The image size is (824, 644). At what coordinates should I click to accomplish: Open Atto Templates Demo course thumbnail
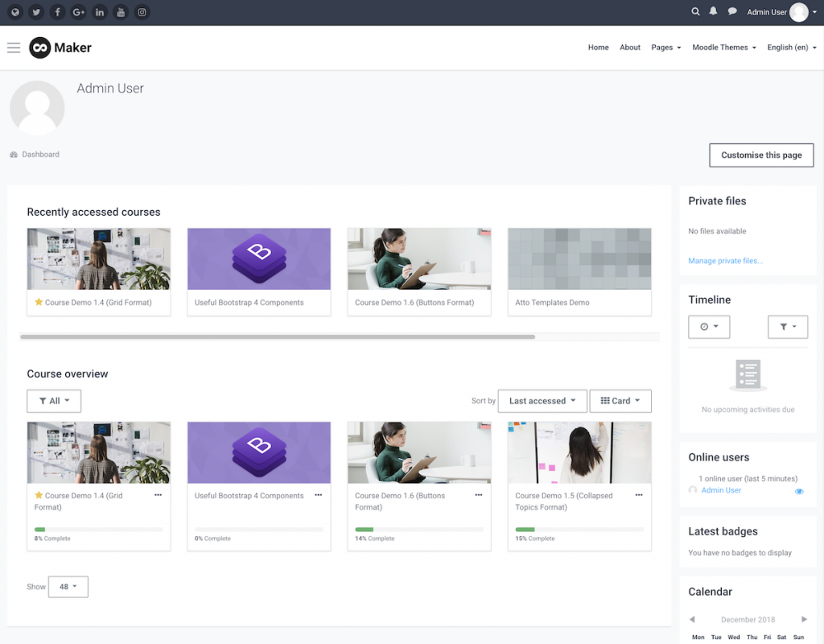point(579,258)
